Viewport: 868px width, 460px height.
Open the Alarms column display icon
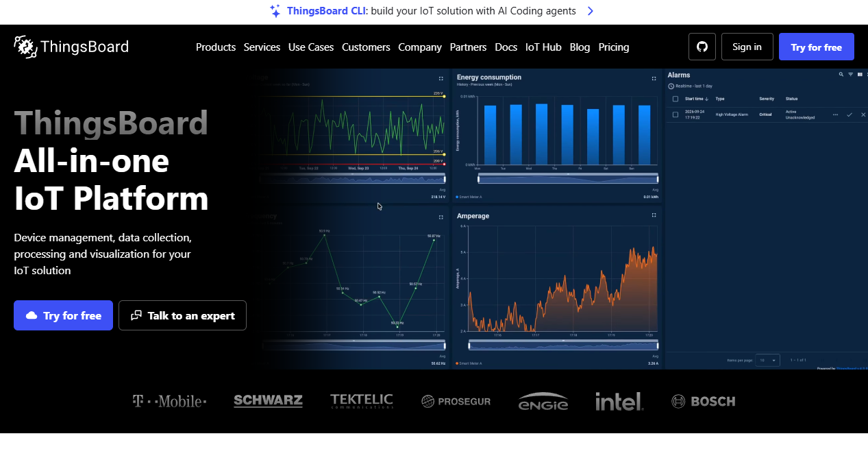coord(860,75)
